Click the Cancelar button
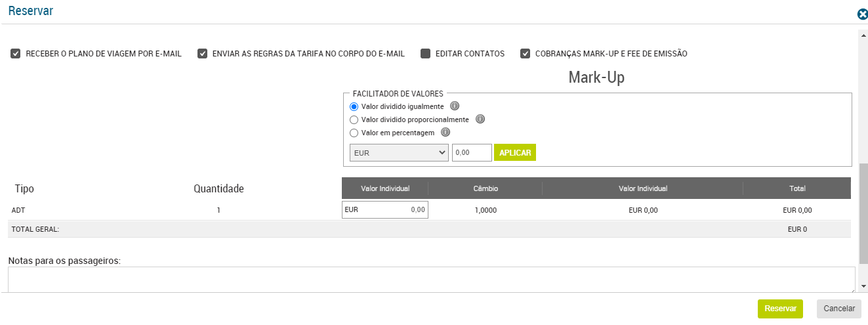The width and height of the screenshot is (868, 325). [839, 309]
